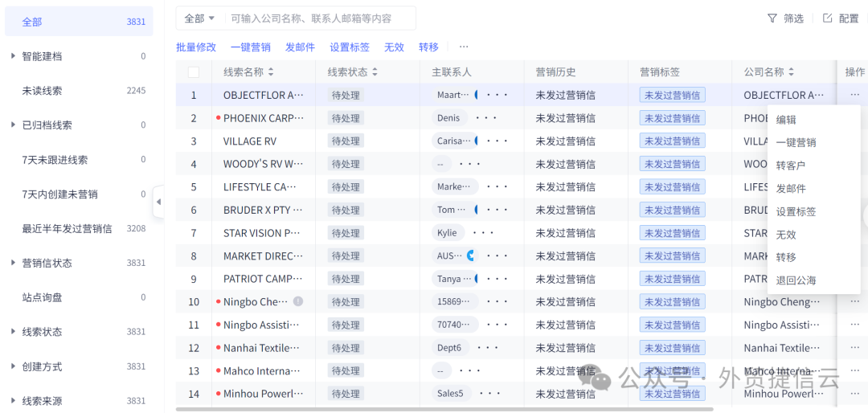
Task: Open contact ellipsis for Minhou Powerl row
Action: (x=490, y=394)
